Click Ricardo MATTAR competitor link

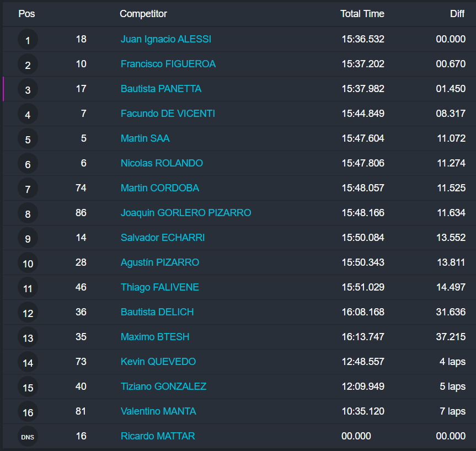point(157,436)
